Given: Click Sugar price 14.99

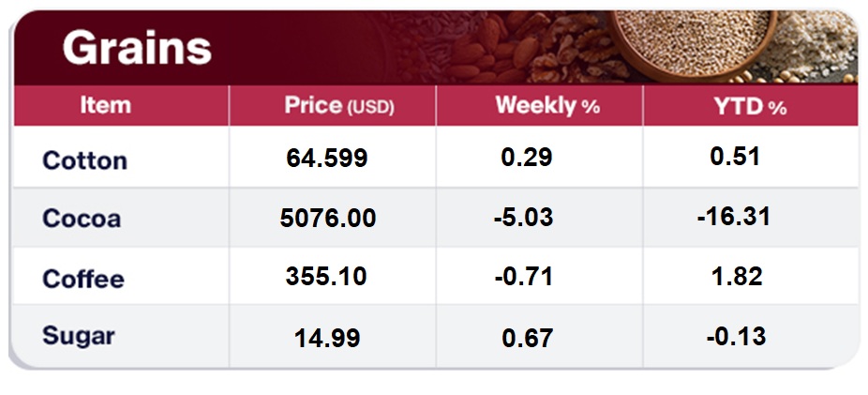Looking at the screenshot, I should click(x=327, y=338).
